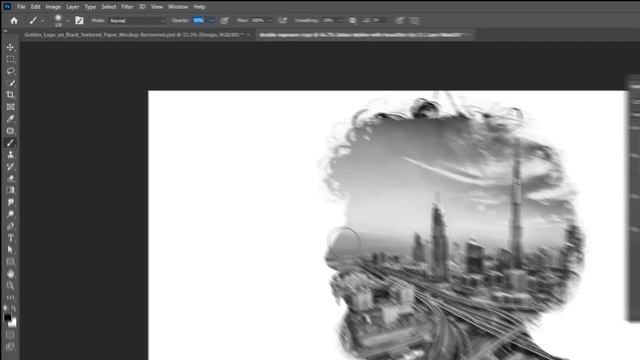Swap foreground and background colors
This screenshot has height=360, width=640.
point(14,308)
